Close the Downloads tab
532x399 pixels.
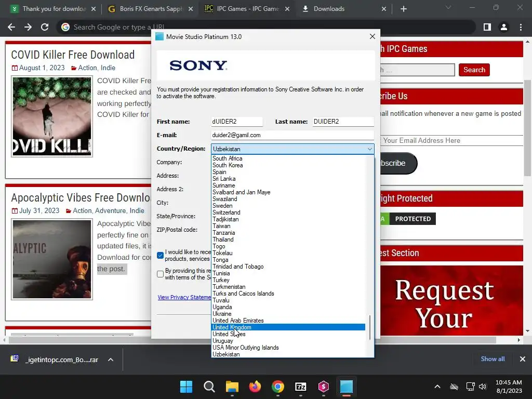384,9
